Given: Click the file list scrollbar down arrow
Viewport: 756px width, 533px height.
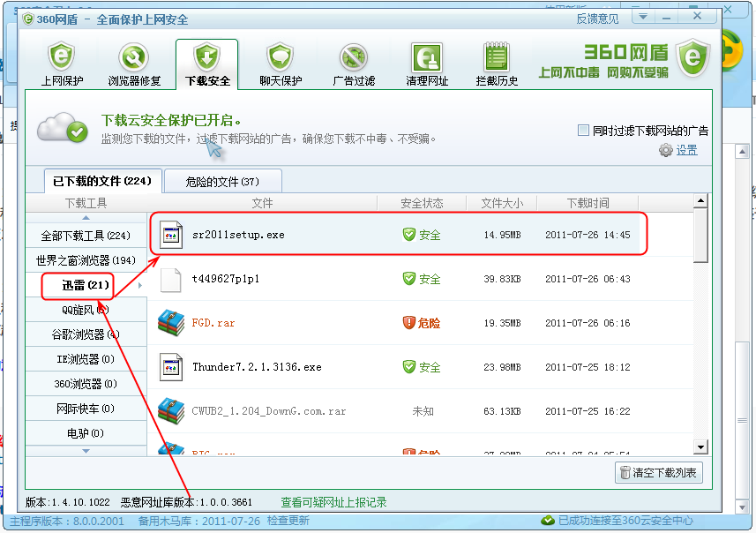Looking at the screenshot, I should (x=700, y=447).
